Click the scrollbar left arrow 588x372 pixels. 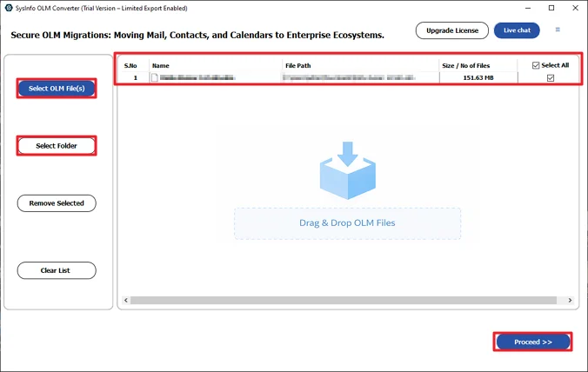coord(126,300)
